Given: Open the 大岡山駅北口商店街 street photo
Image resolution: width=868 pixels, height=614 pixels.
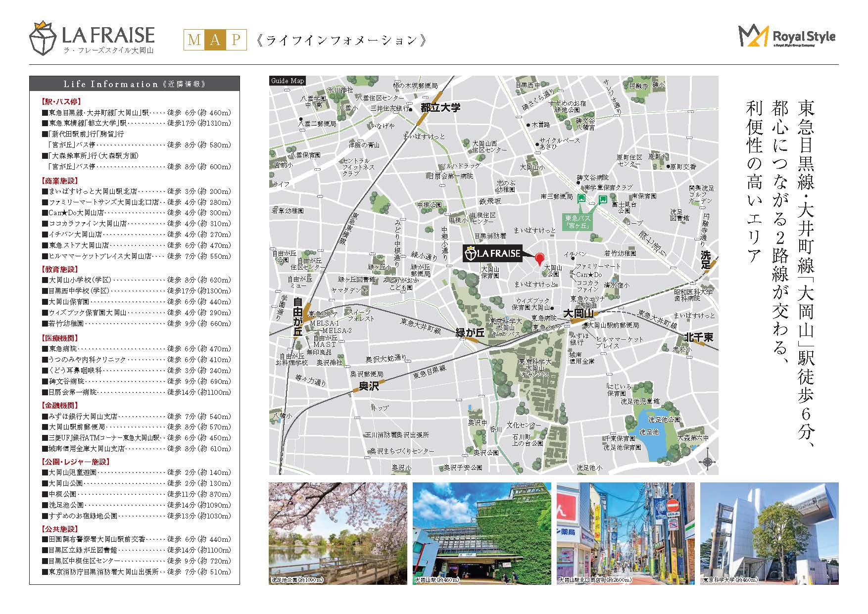Looking at the screenshot, I should [x=626, y=533].
